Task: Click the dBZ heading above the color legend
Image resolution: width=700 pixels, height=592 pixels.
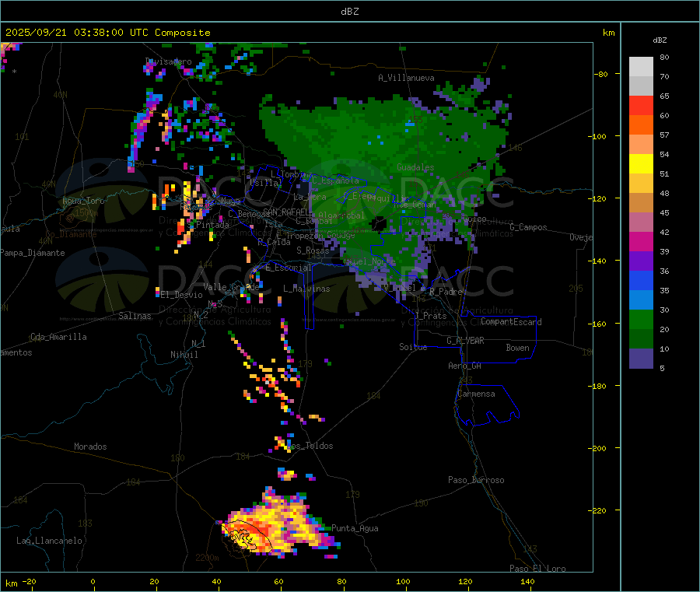Action: [660, 40]
